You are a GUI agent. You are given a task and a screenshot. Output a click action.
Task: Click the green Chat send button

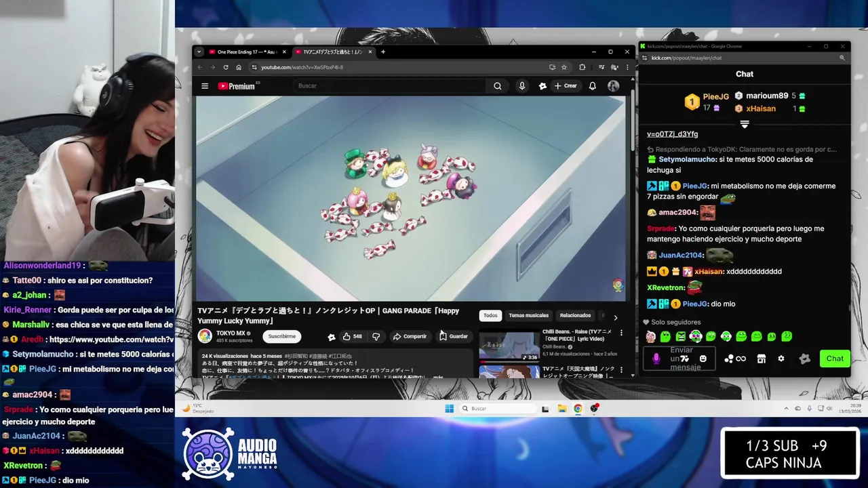point(834,359)
